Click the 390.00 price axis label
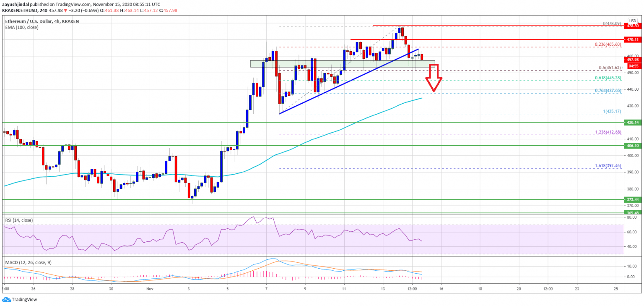The height and width of the screenshot is (306, 644). (x=633, y=172)
